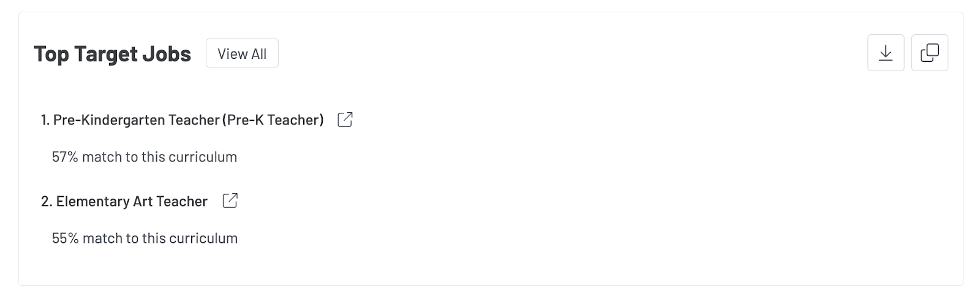View all top target jobs
This screenshot has height=298, width=980.
tap(242, 53)
